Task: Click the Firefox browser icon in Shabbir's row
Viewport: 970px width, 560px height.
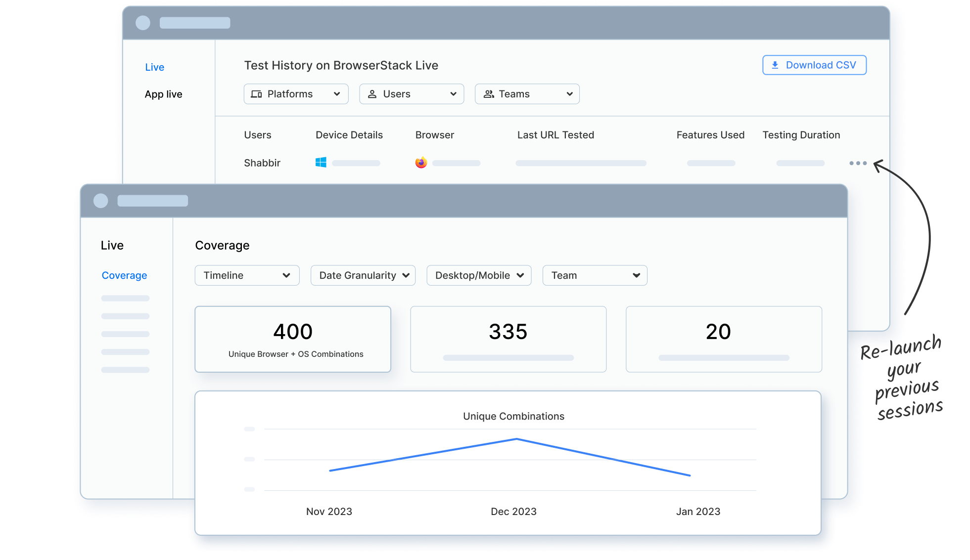Action: coord(421,162)
